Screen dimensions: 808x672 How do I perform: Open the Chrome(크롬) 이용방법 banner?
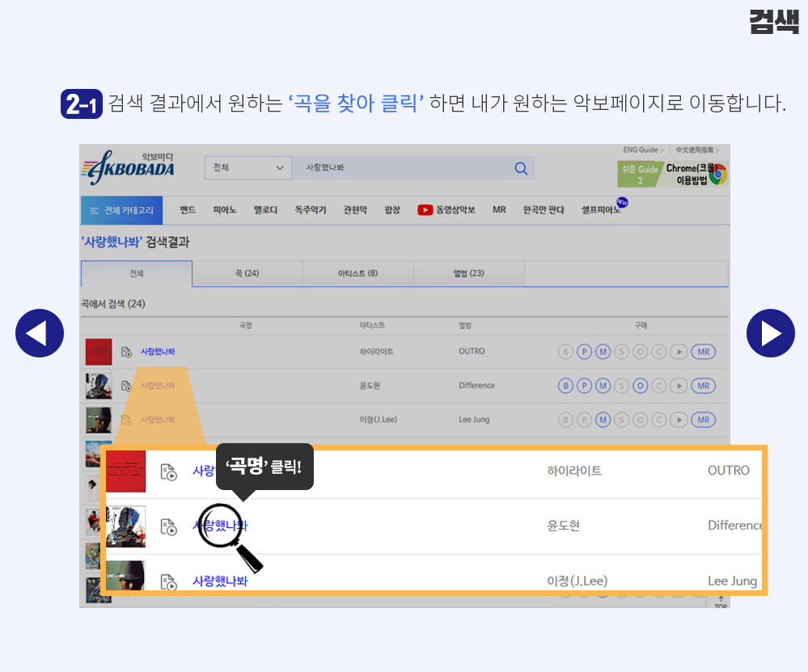point(696,174)
